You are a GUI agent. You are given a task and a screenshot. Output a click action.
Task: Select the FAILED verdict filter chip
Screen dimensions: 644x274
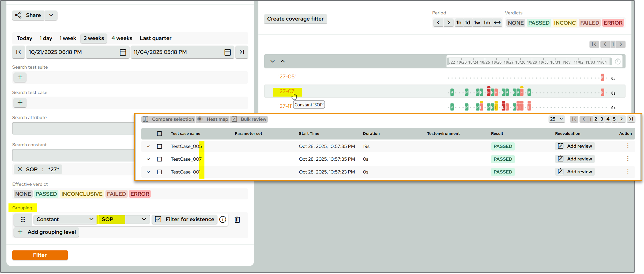(x=589, y=23)
